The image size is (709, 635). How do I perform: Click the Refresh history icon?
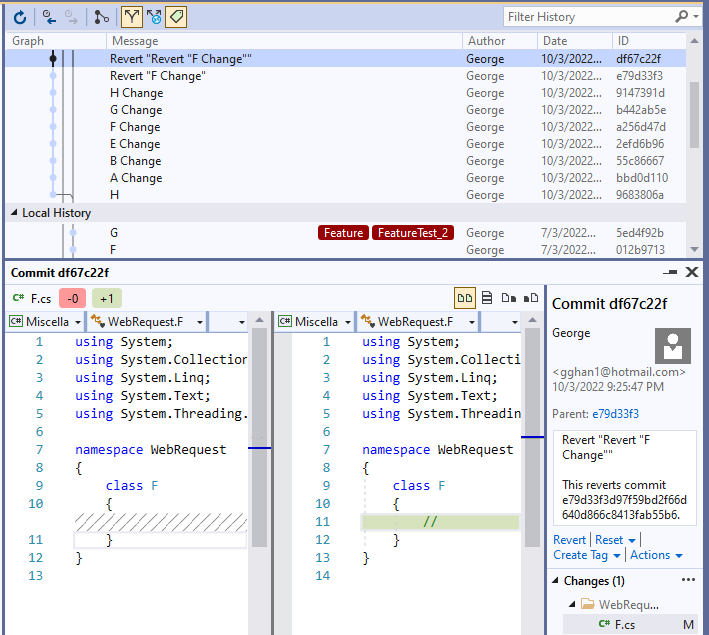pyautogui.click(x=19, y=17)
